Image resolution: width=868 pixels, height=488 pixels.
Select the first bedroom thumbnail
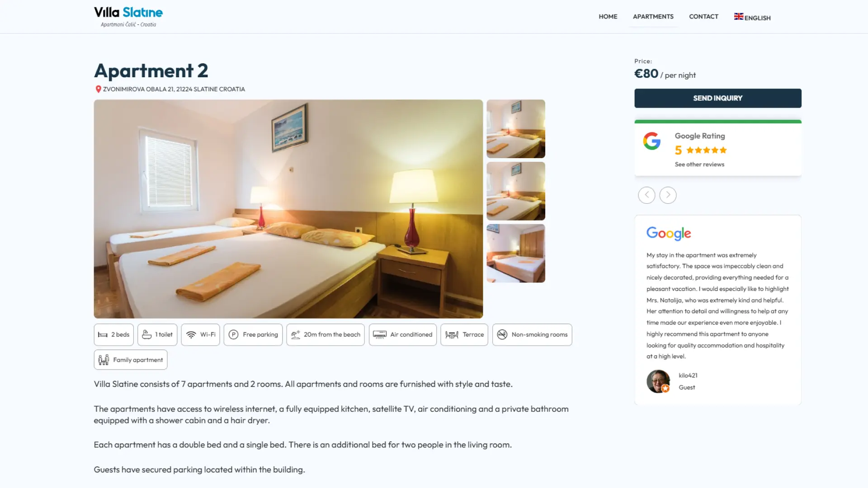pos(516,129)
